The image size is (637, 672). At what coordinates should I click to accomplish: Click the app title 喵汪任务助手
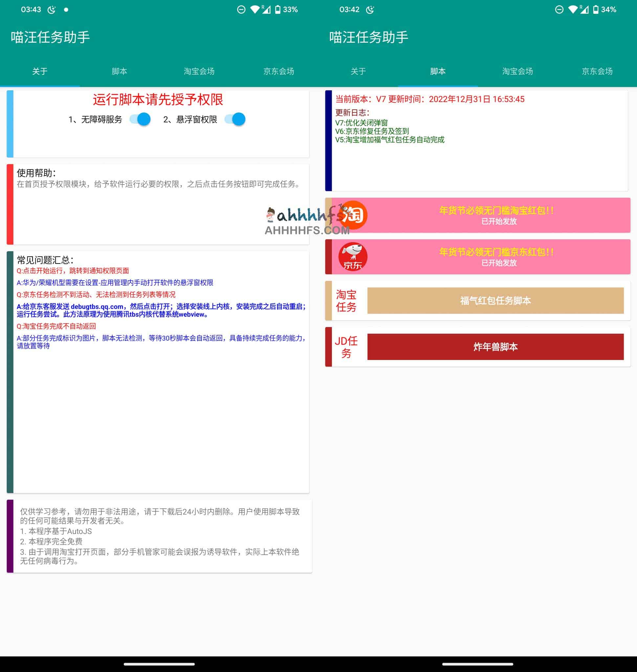click(50, 38)
